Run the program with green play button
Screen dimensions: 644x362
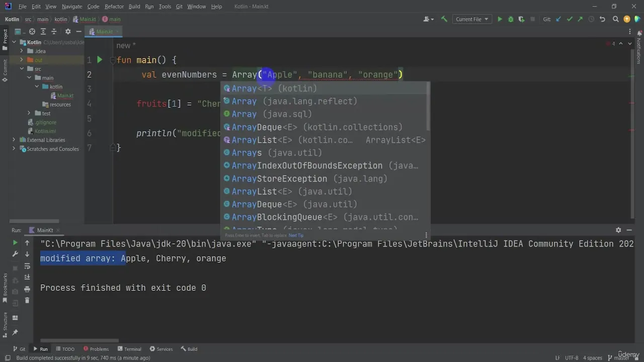pyautogui.click(x=500, y=19)
